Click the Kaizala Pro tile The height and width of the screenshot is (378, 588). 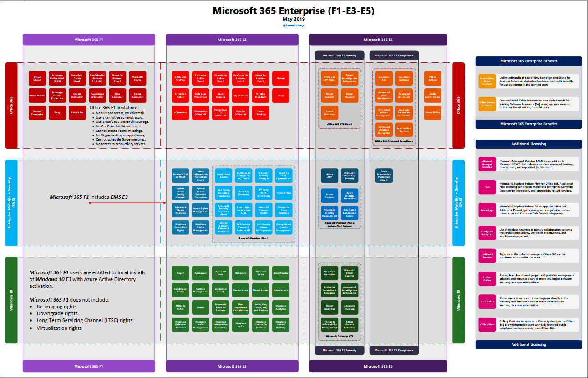77,112
